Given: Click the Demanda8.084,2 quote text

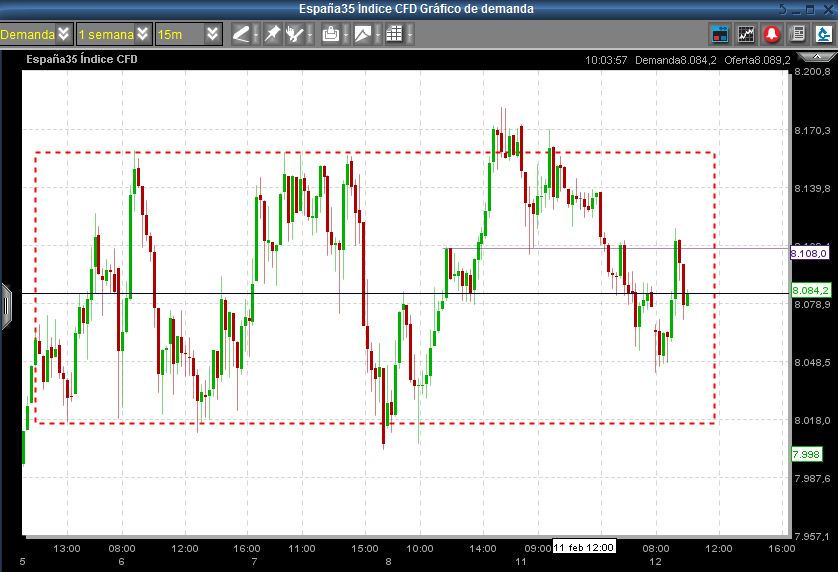Looking at the screenshot, I should (x=676, y=60).
